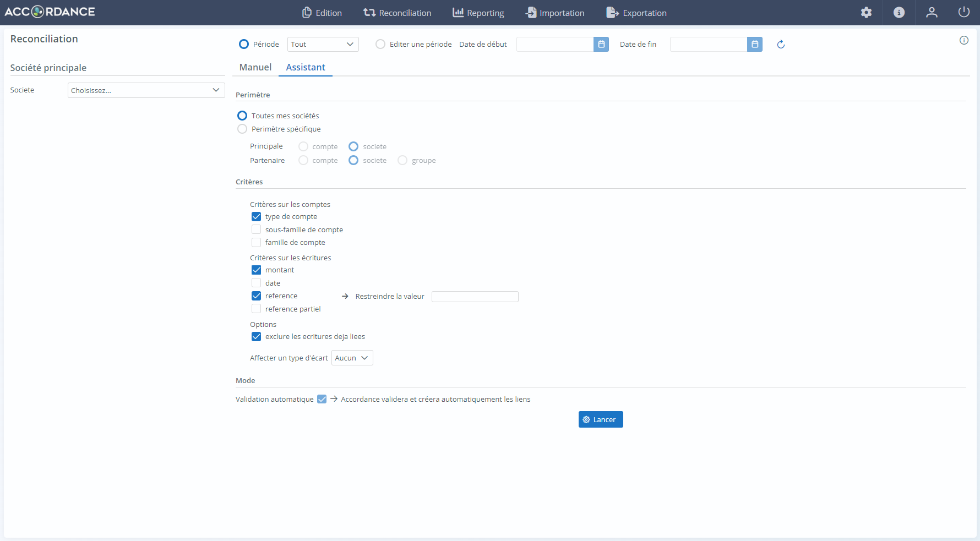Check famille de compte checkbox
This screenshot has width=980, height=541.
[257, 242]
